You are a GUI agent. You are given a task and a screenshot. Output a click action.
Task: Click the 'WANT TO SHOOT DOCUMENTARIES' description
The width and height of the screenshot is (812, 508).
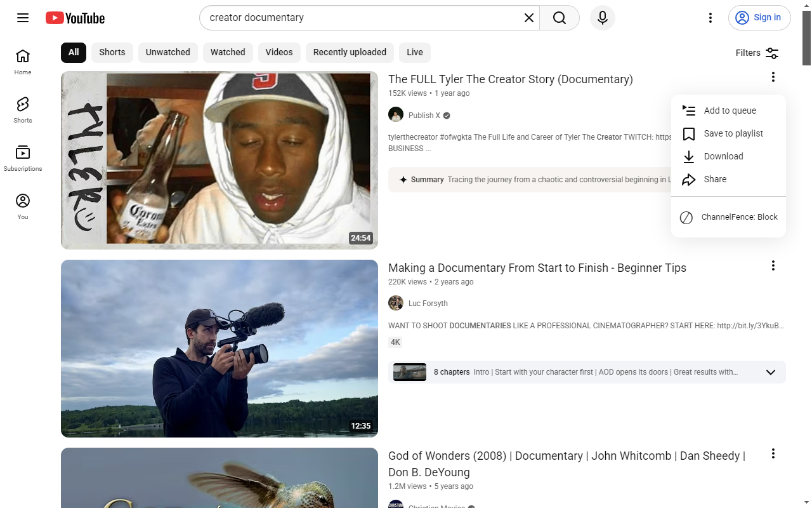click(x=586, y=326)
